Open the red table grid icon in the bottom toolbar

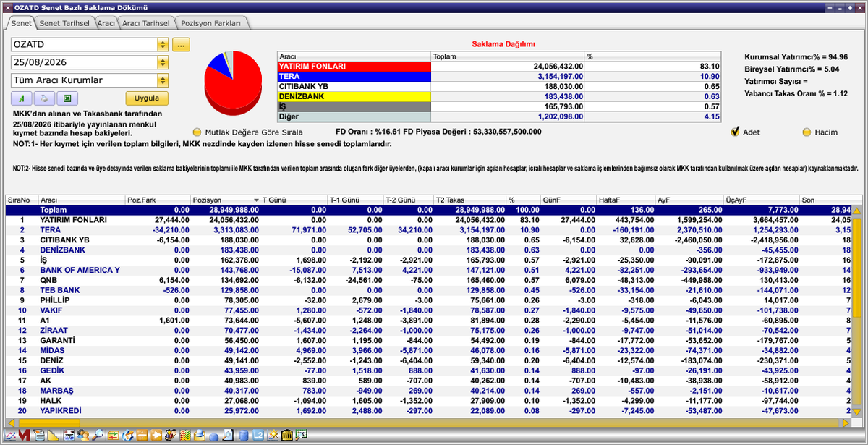pyautogui.click(x=69, y=435)
